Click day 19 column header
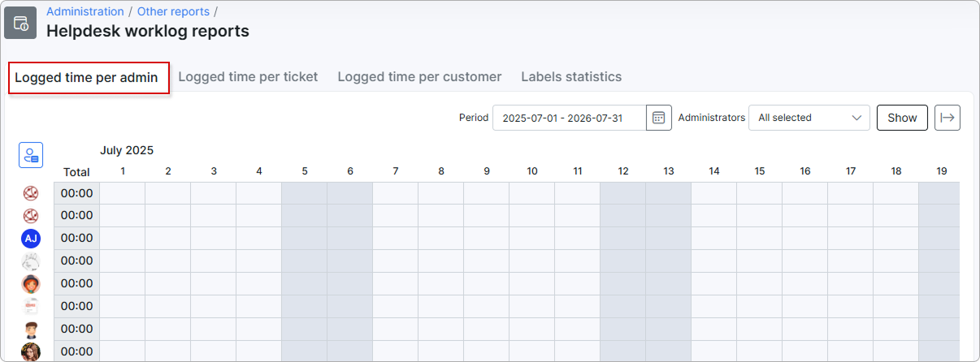The height and width of the screenshot is (362, 980). [942, 171]
